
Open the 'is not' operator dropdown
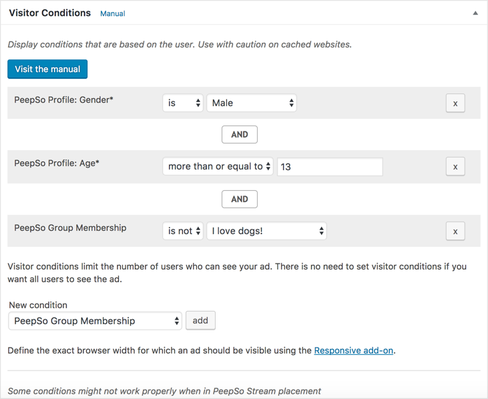(x=183, y=231)
